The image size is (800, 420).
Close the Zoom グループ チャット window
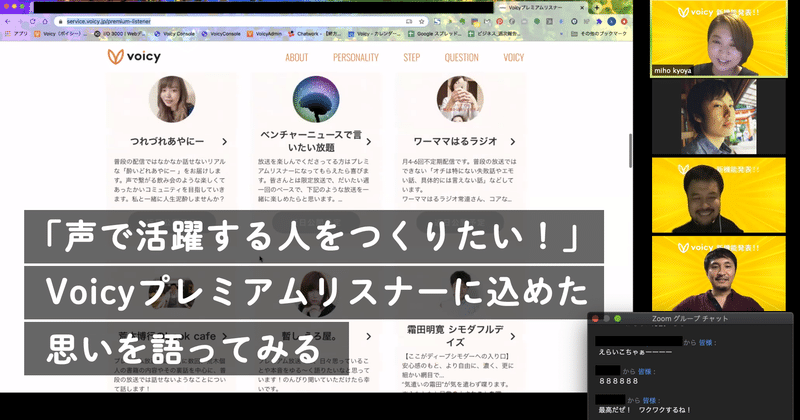(x=595, y=318)
